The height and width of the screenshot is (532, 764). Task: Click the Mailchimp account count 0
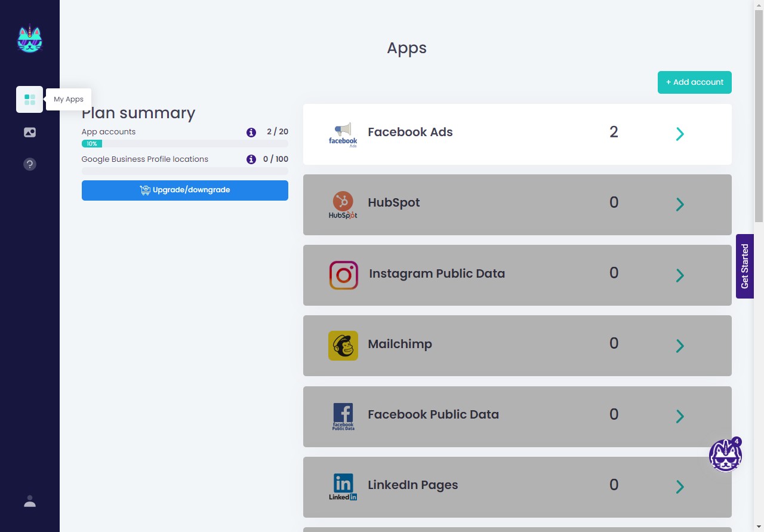click(614, 343)
